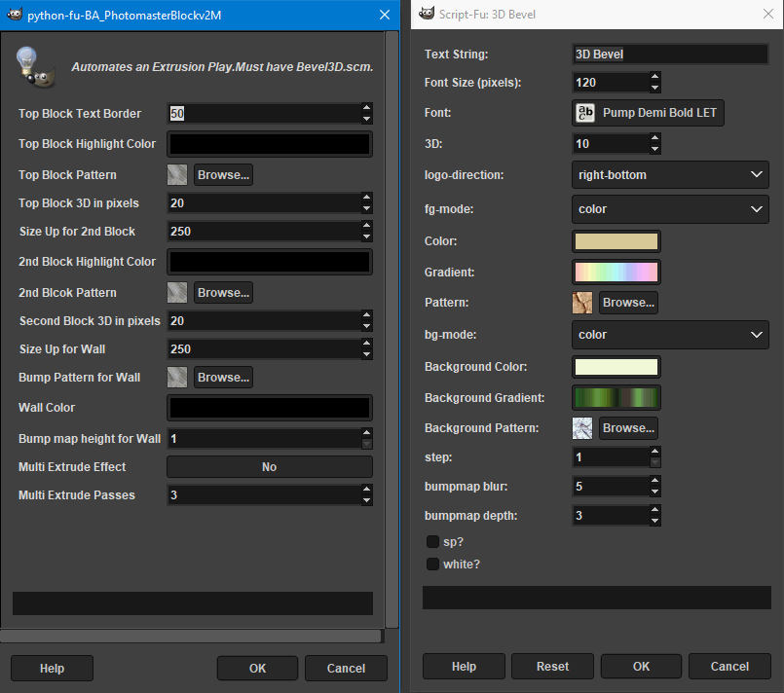Viewport: 784px width, 693px height.
Task: Increase Font Size pixels value
Action: pos(654,77)
